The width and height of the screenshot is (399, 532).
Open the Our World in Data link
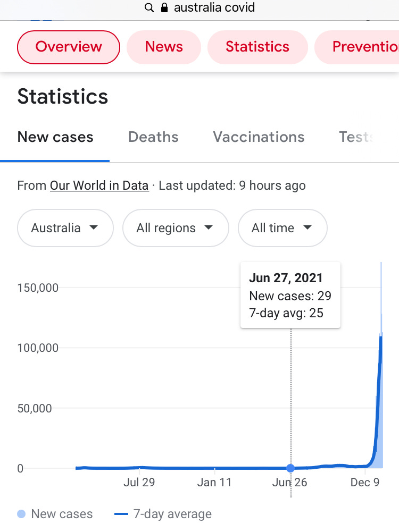point(99,185)
